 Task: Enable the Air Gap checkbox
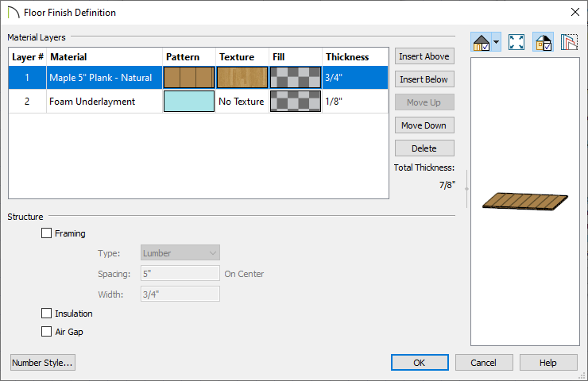47,332
